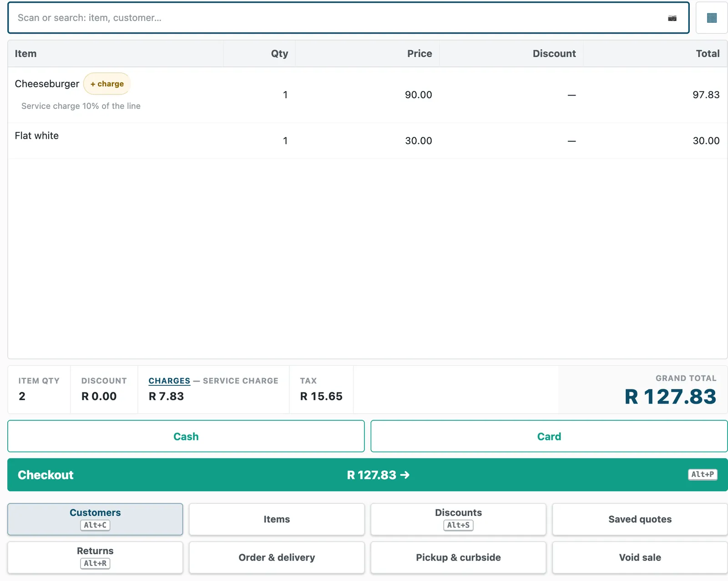
Task: Click the Void sale button
Action: pyautogui.click(x=640, y=557)
